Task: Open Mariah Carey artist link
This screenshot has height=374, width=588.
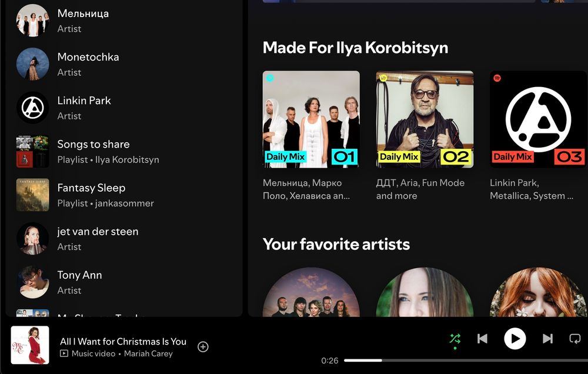Action: click(148, 354)
